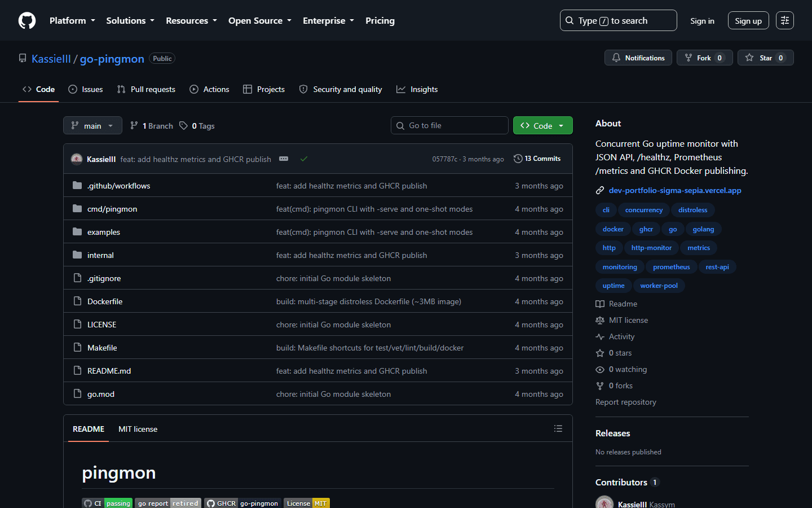Click the MIT license scale icon

click(600, 321)
